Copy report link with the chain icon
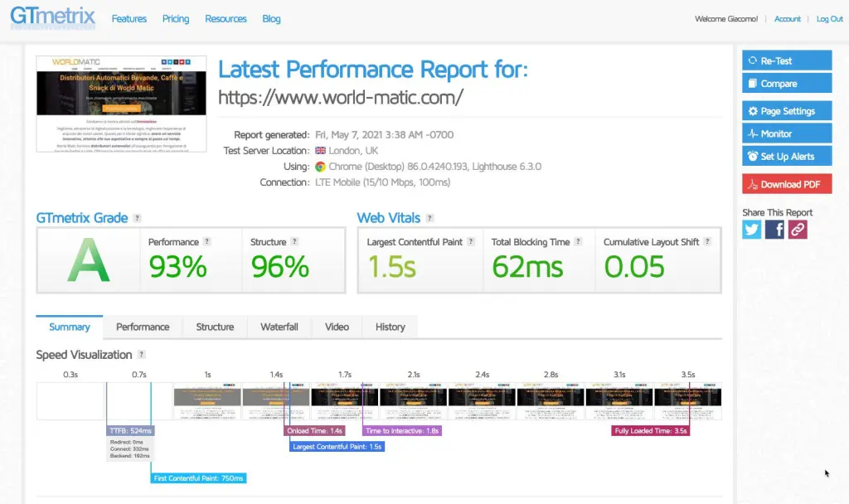This screenshot has height=504, width=849. point(798,229)
